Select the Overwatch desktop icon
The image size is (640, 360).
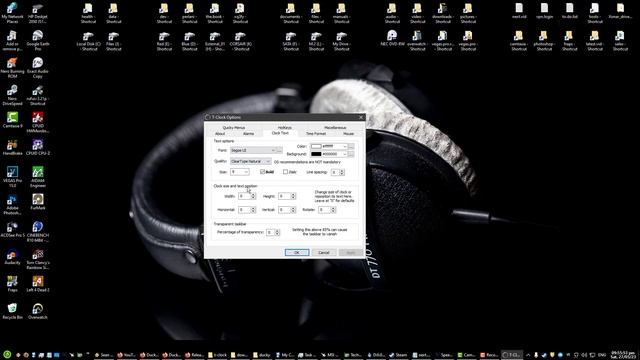(x=38, y=311)
